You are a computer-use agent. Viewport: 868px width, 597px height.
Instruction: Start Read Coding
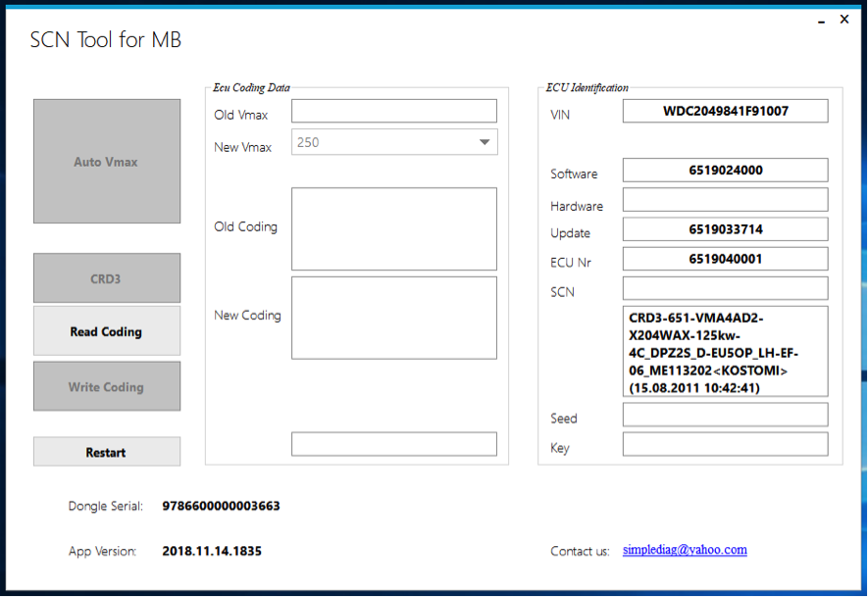[107, 331]
